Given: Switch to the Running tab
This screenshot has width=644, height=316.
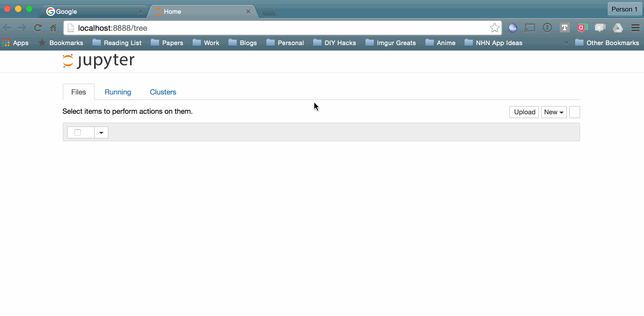Looking at the screenshot, I should pos(118,92).
